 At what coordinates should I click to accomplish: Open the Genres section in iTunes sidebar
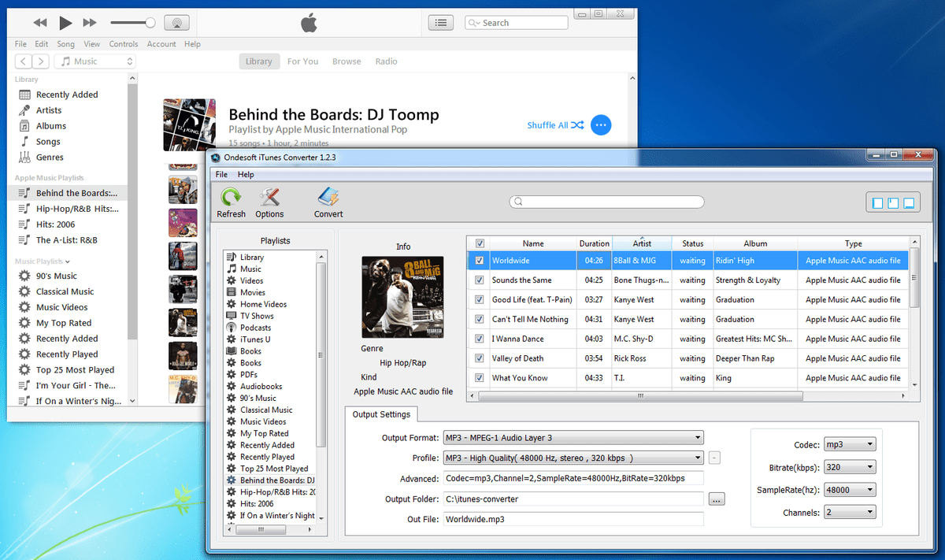(47, 157)
